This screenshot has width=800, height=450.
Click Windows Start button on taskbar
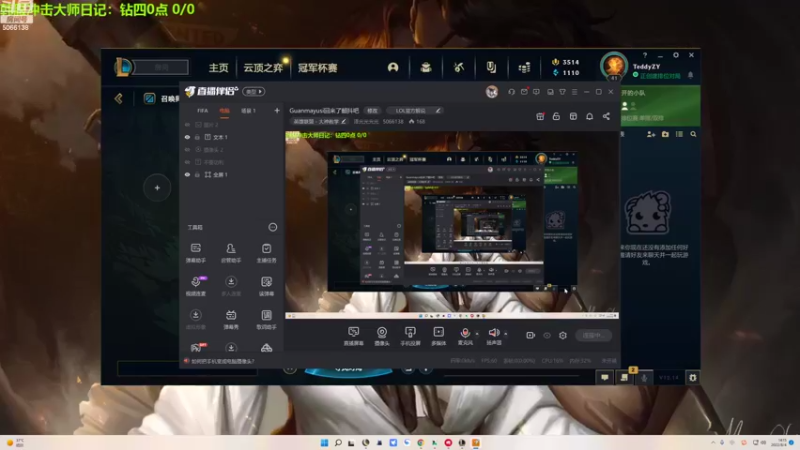pyautogui.click(x=324, y=442)
